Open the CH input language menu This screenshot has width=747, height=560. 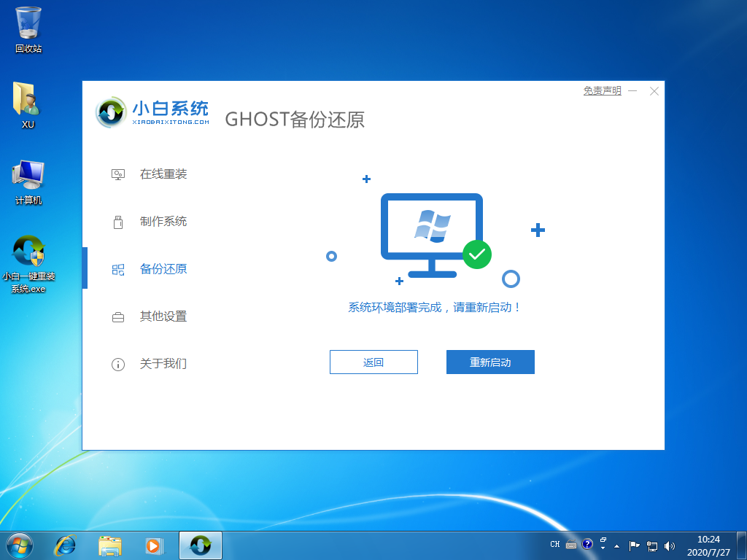(x=555, y=545)
